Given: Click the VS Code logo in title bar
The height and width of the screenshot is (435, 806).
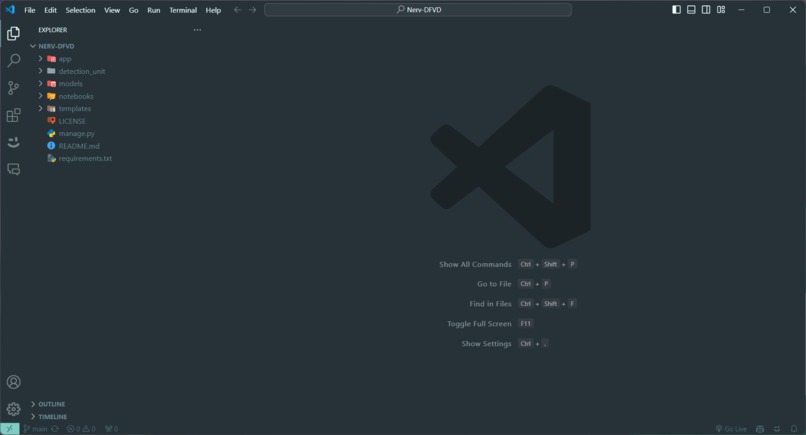Looking at the screenshot, I should point(10,10).
